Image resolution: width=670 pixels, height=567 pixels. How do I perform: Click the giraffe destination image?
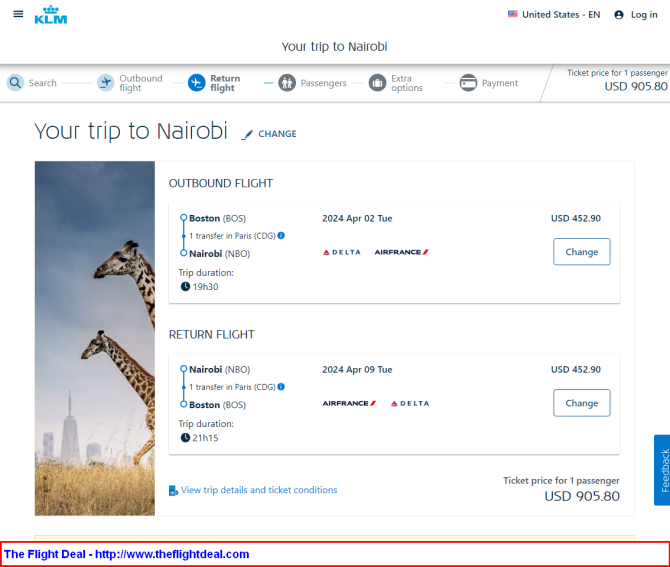pos(95,338)
